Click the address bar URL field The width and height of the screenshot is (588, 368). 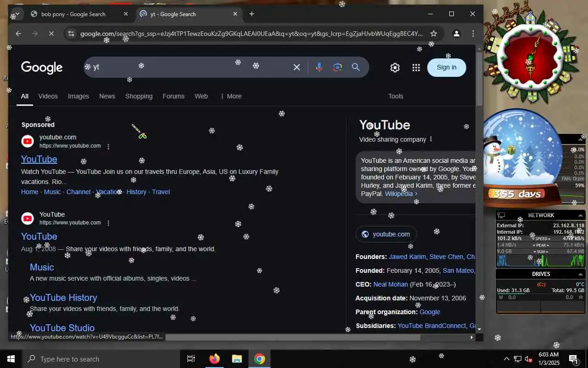point(251,34)
